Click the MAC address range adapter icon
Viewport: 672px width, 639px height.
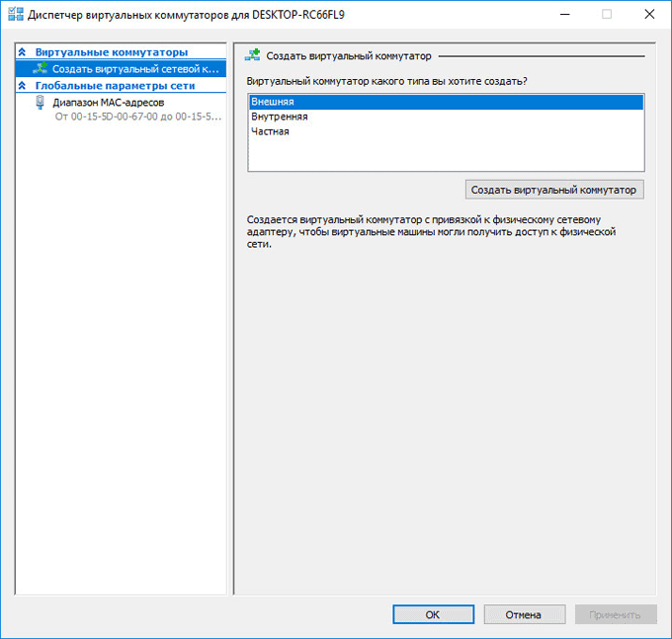point(40,103)
